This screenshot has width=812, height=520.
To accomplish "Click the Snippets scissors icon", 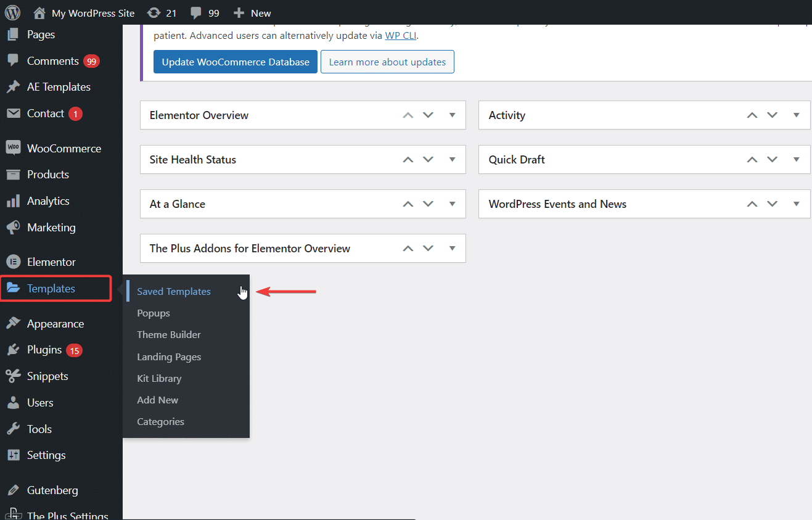I will 14,376.
